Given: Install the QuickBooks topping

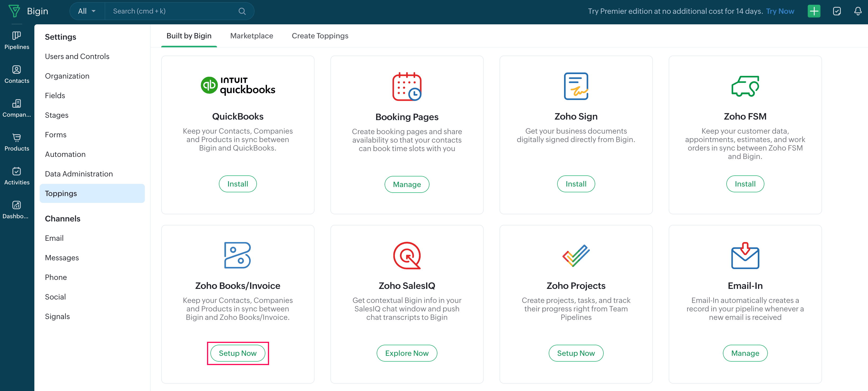Looking at the screenshot, I should click(x=238, y=184).
